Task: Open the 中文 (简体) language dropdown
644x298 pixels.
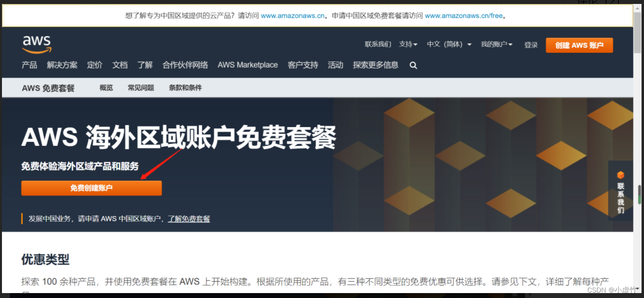Action: tap(449, 44)
